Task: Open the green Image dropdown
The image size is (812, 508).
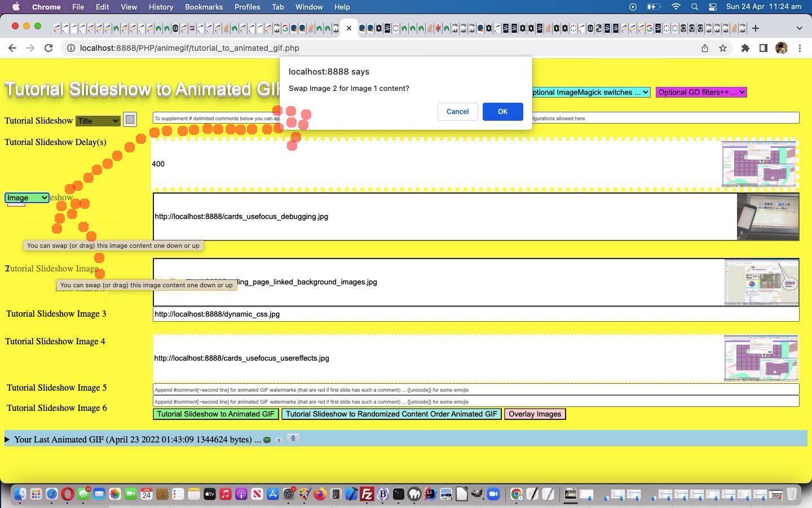Action: [27, 198]
